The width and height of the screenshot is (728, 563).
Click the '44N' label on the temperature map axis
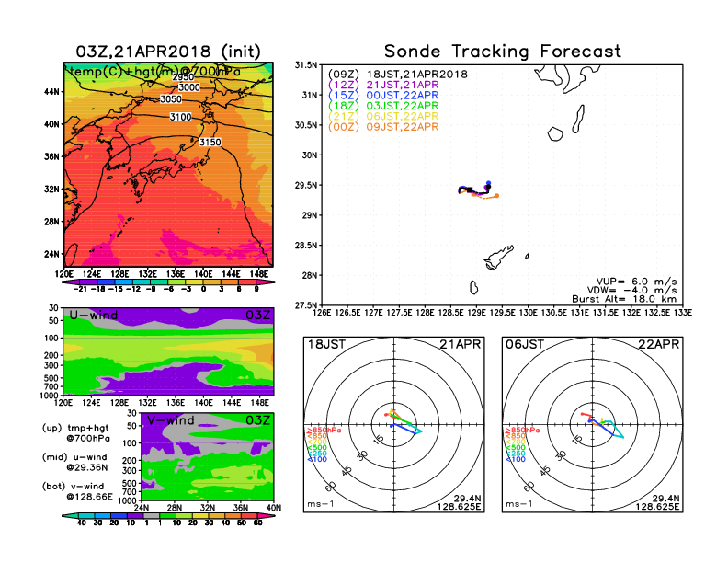pyautogui.click(x=51, y=92)
